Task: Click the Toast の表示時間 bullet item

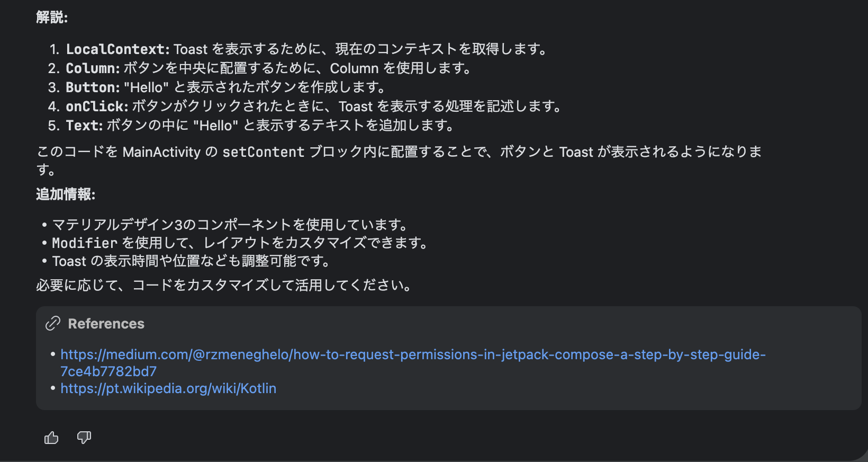Action: coord(192,261)
